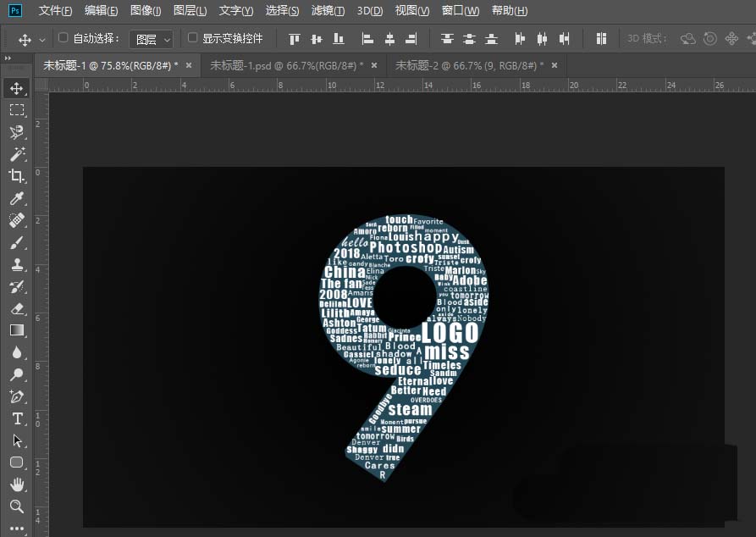Open the 滤镜(T) menu
Screen dimensions: 756x537
[328, 11]
